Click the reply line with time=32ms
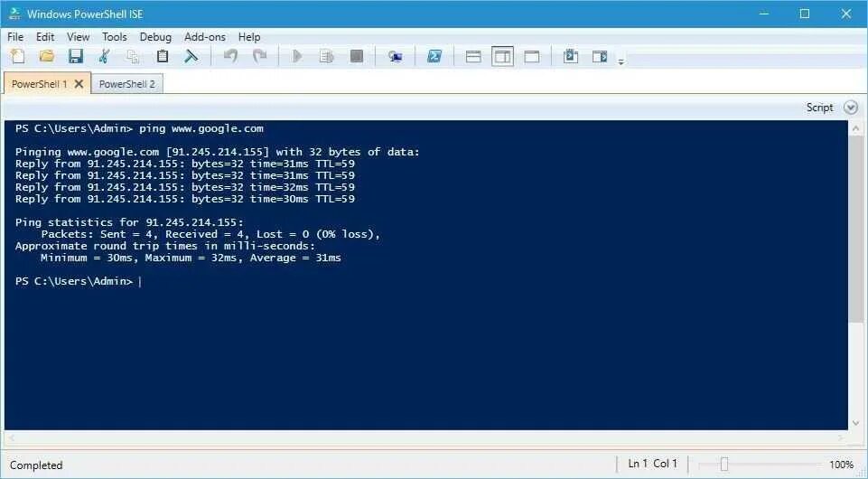 pyautogui.click(x=185, y=187)
